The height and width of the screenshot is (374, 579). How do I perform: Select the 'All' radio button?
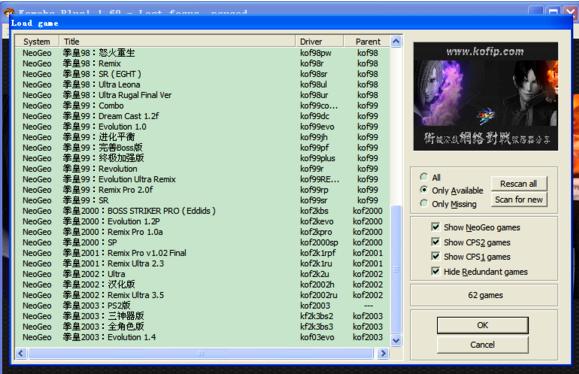[424, 177]
